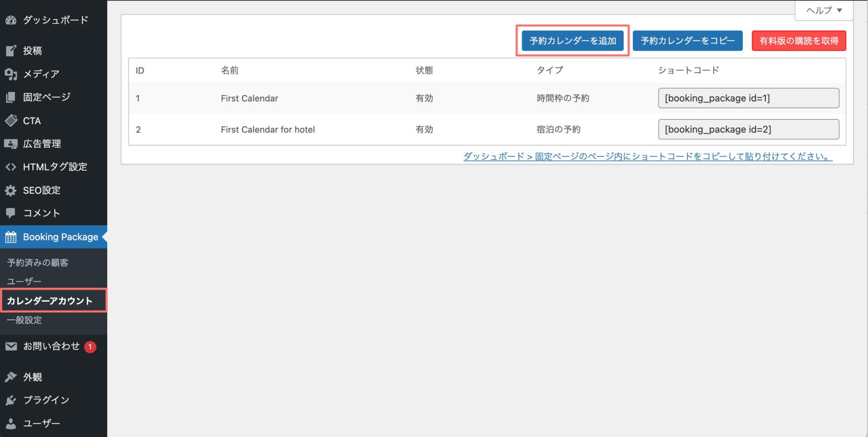Select the CTA sidebar icon

point(11,120)
